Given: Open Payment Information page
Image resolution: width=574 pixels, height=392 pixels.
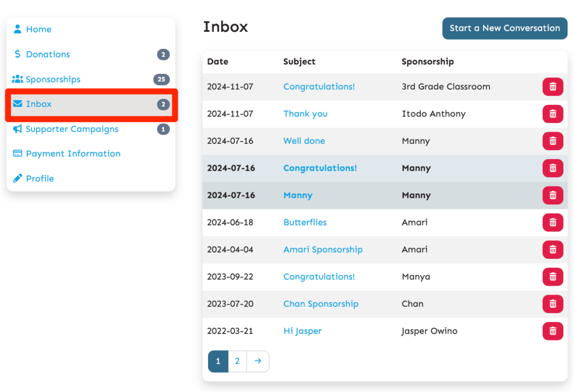Looking at the screenshot, I should (73, 153).
